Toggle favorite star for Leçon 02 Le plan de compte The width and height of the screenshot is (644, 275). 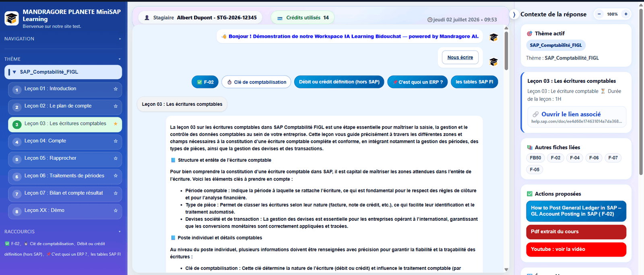(116, 106)
